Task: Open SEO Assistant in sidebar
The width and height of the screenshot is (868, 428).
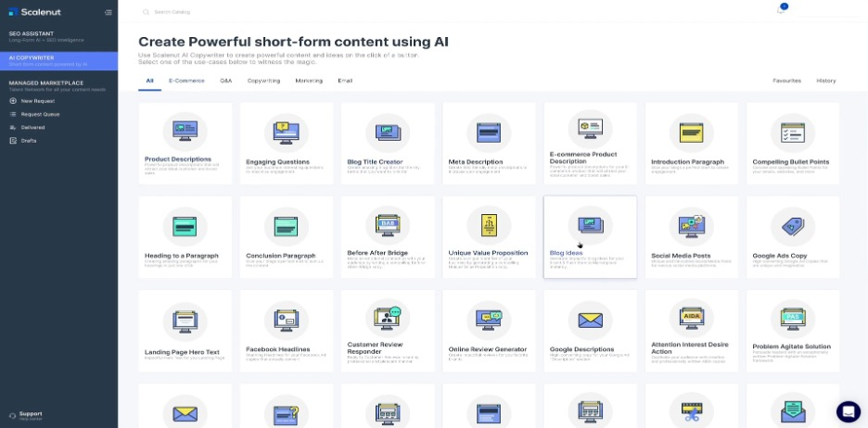Action: pyautogui.click(x=58, y=36)
